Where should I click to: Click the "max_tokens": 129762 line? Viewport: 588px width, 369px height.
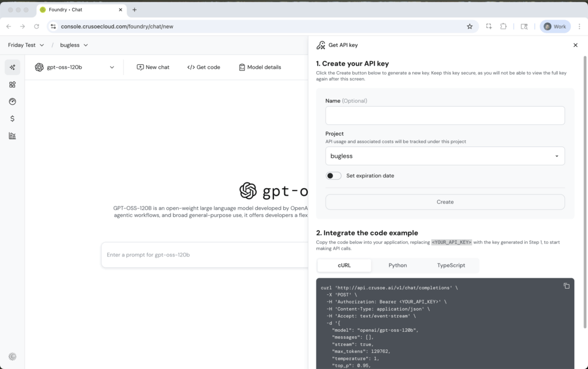click(361, 351)
